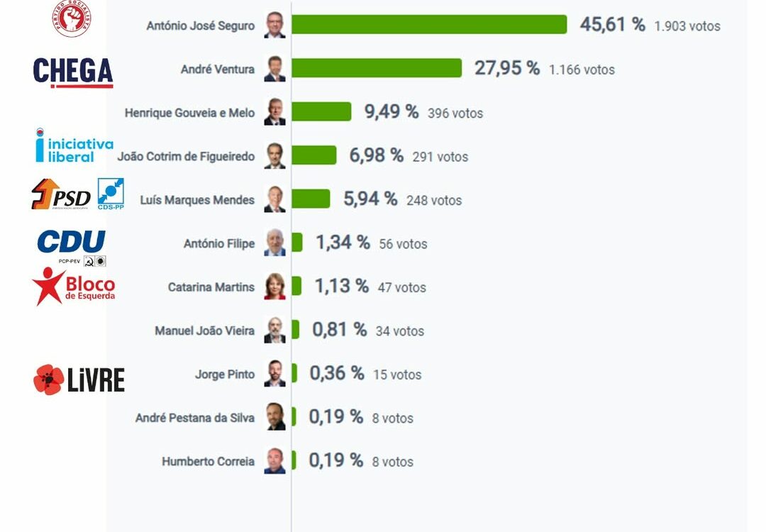Click the 1.903 votos count text
This screenshot has height=532, width=766.
pos(687,26)
